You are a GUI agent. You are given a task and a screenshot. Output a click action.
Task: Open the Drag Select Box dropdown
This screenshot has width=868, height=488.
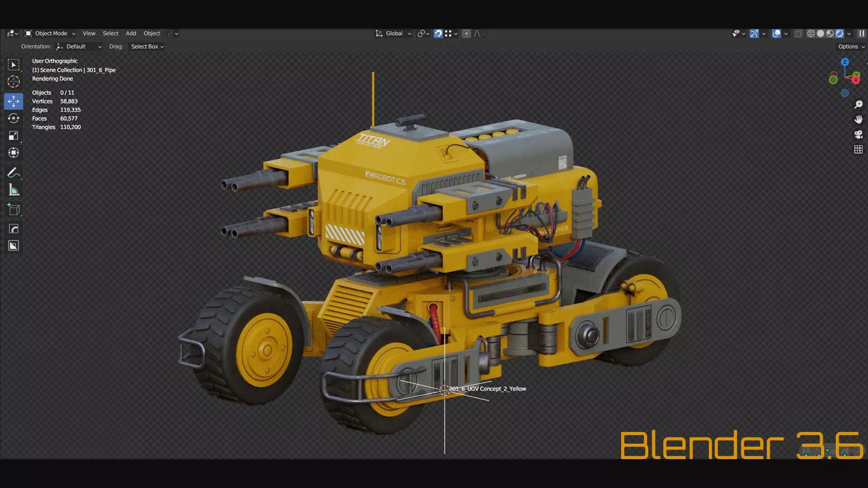point(147,47)
